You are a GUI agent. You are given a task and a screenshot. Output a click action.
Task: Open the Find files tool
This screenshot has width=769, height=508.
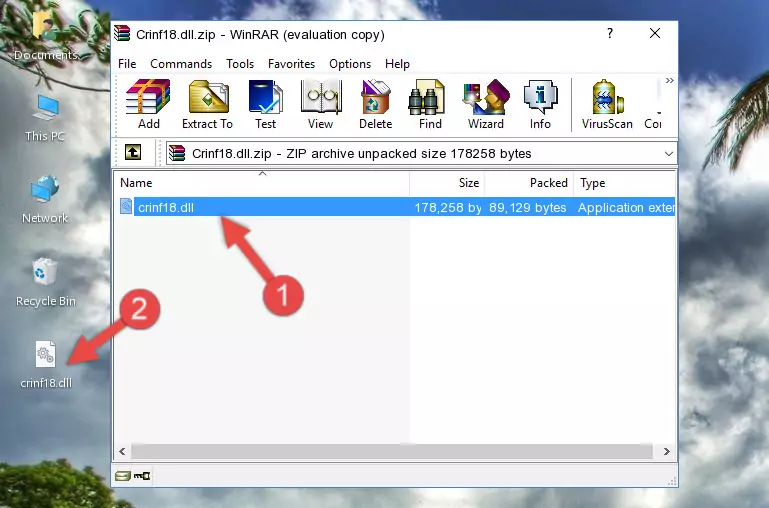(430, 104)
